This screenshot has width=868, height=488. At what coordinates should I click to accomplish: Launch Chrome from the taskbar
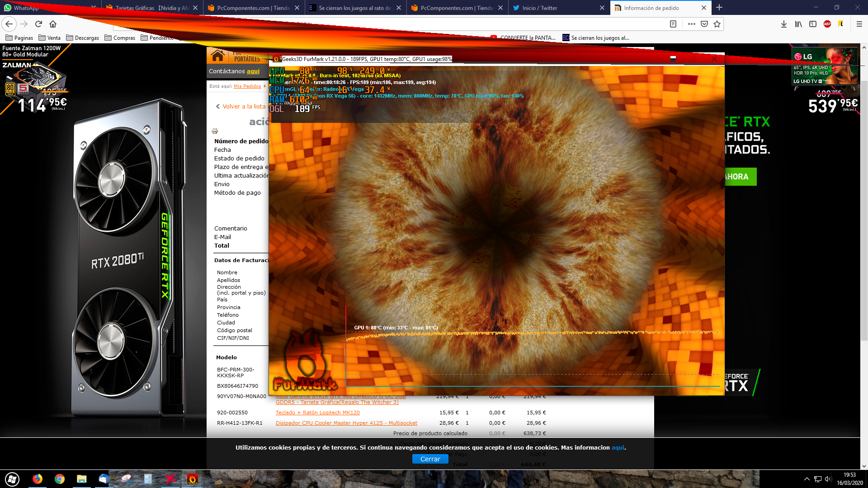pyautogui.click(x=60, y=479)
